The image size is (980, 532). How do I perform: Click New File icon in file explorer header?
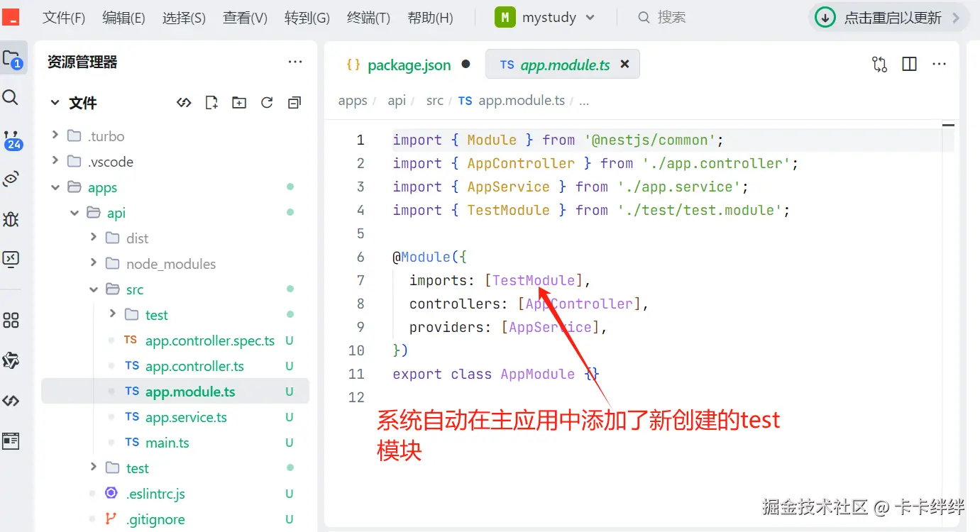click(211, 103)
